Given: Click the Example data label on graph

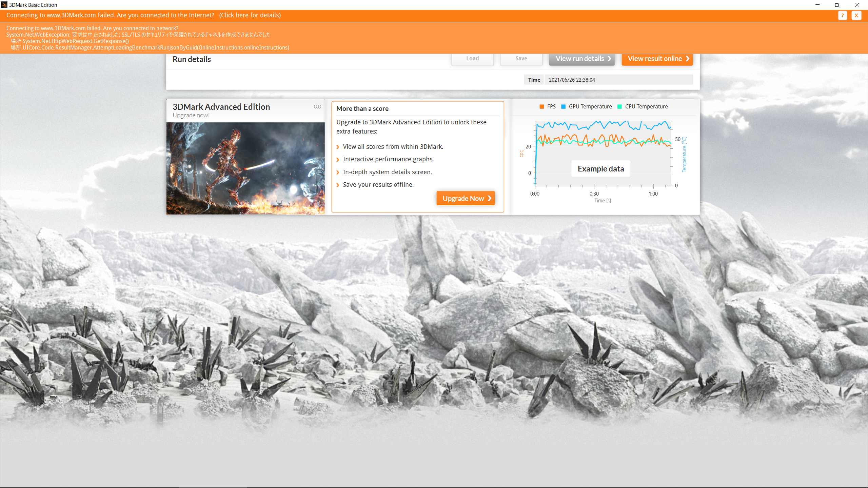Looking at the screenshot, I should [601, 169].
